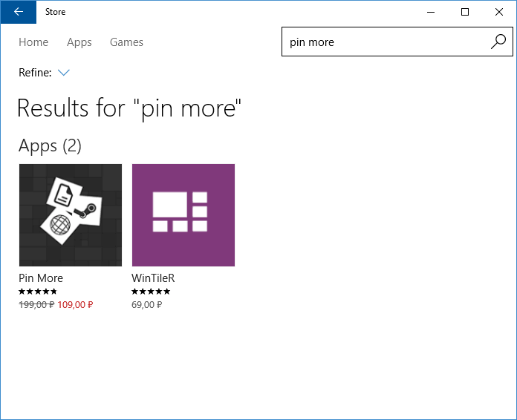The height and width of the screenshot is (420, 517).
Task: Click the WinTileR star rating
Action: (x=151, y=292)
